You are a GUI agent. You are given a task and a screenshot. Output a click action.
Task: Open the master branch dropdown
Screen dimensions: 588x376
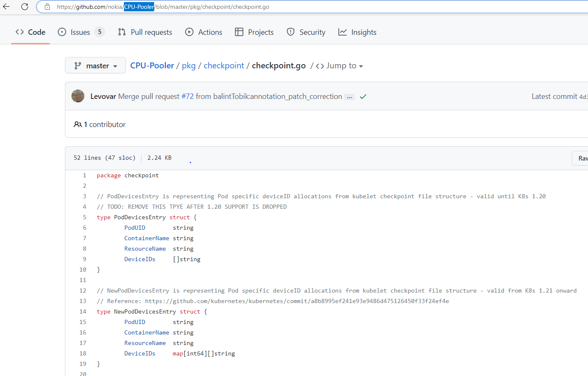point(95,65)
